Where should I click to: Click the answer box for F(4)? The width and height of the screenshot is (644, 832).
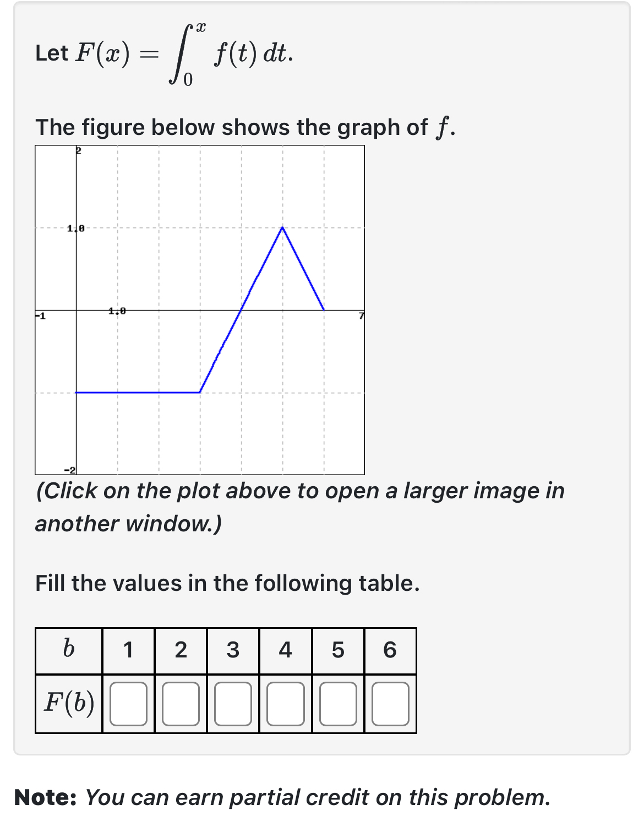(x=285, y=703)
